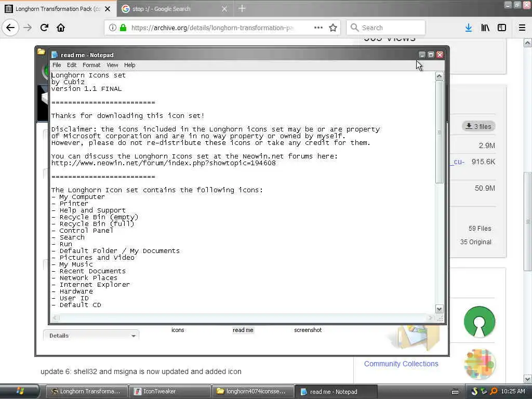Click the '- Control Panel' line in Notepad
The height and width of the screenshot is (399, 532).
click(x=82, y=230)
